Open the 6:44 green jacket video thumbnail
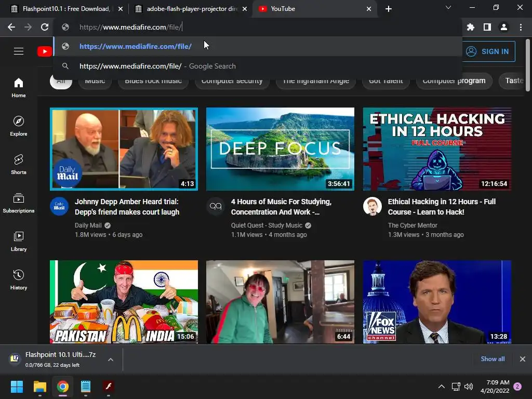 point(280,302)
